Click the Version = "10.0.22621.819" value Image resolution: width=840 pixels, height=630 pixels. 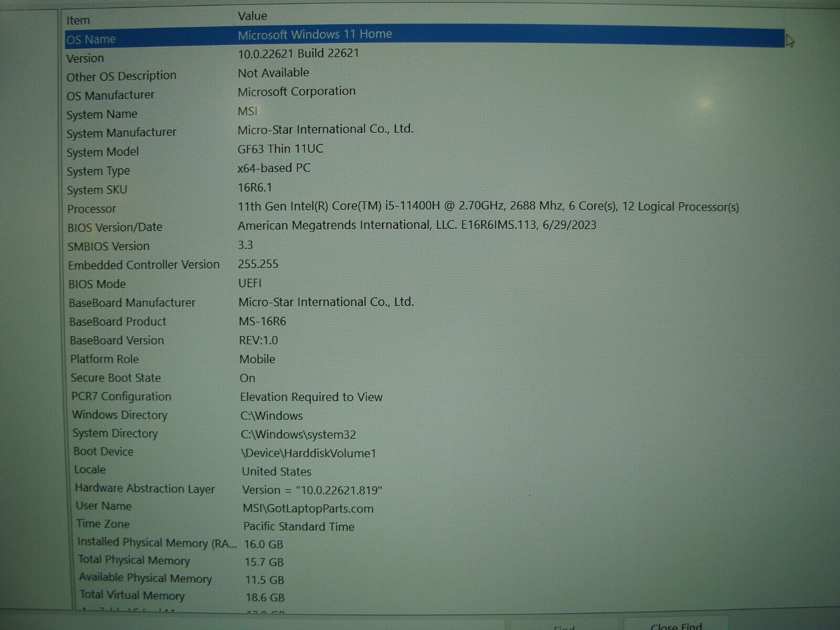[312, 490]
